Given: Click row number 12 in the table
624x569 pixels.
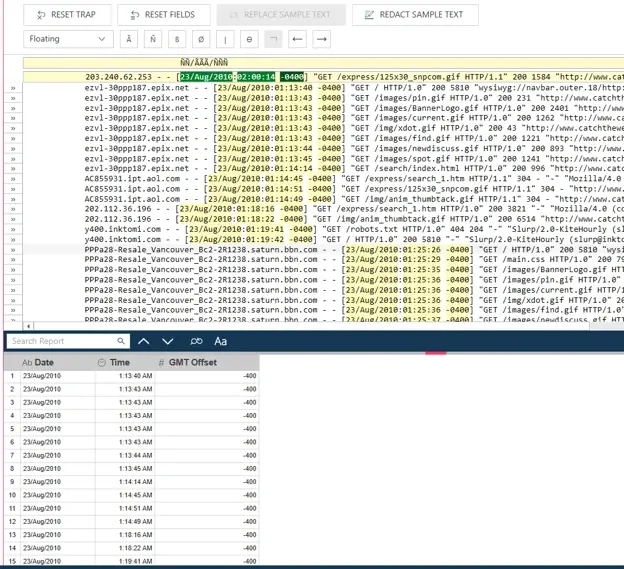Looking at the screenshot, I should click(12, 522).
